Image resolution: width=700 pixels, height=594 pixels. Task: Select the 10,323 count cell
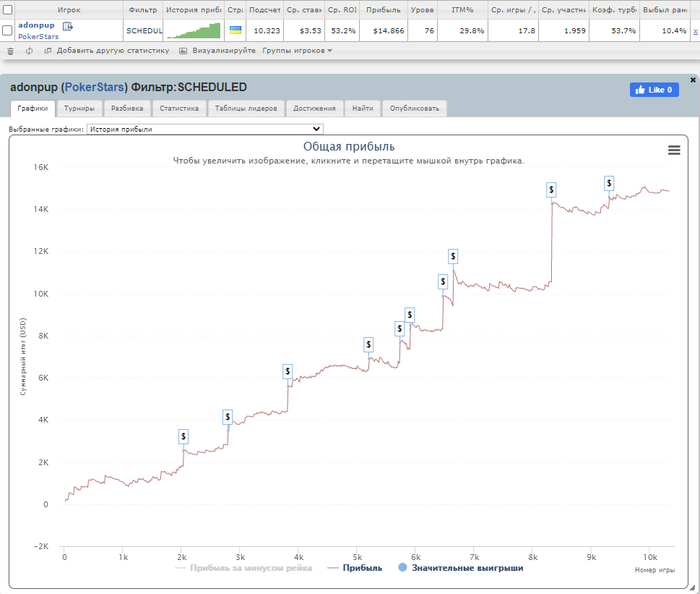265,31
